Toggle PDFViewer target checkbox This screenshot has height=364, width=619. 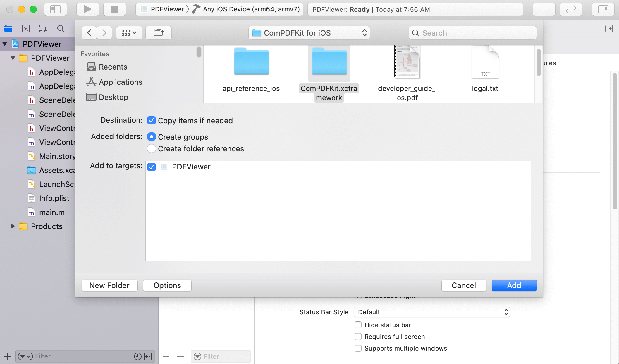151,167
